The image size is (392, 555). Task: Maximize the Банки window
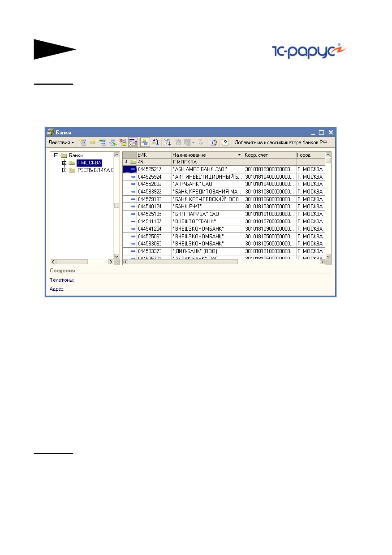321,133
